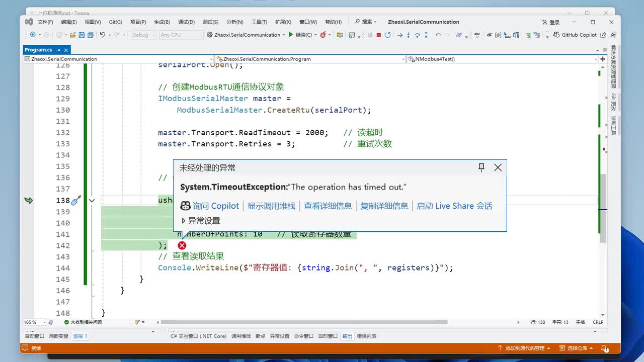Click 查看详细信息 link
This screenshot has height=362, width=644.
pos(328,206)
